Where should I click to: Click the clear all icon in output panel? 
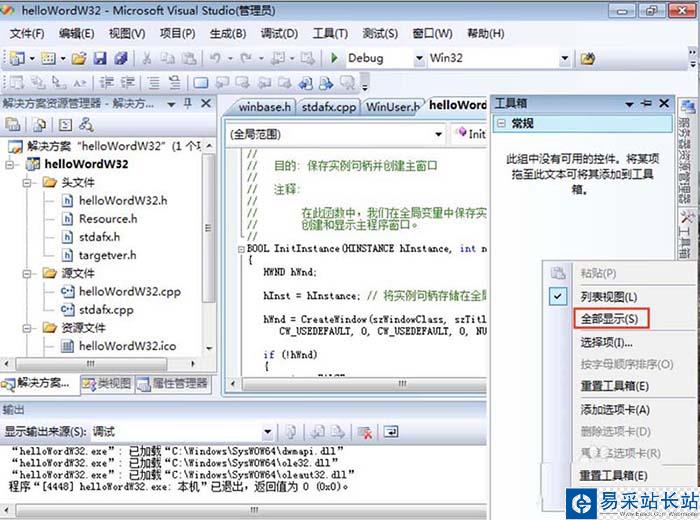click(x=365, y=432)
